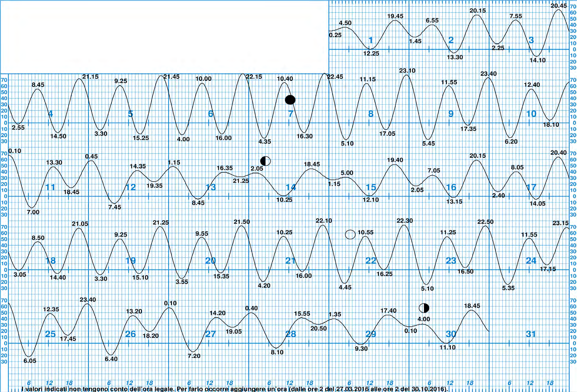Click the 4.45 low tide time label
Image resolution: width=577 pixels, height=392 pixels.
[x=345, y=287]
